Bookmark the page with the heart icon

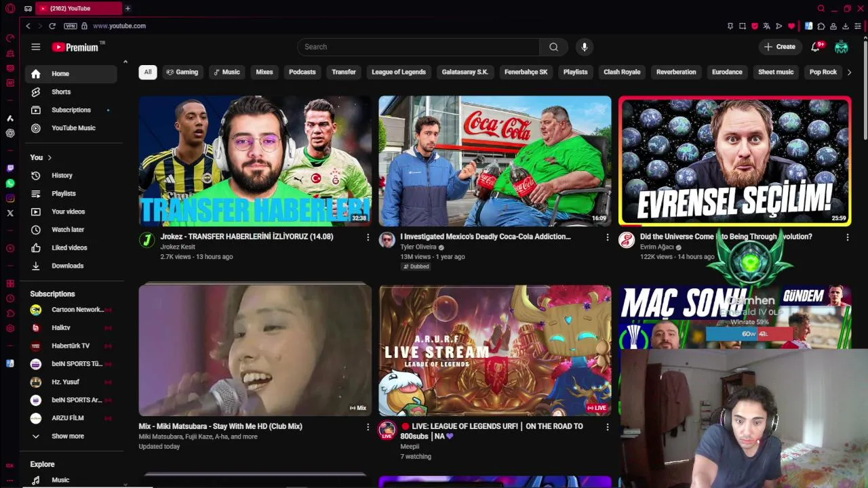point(791,26)
